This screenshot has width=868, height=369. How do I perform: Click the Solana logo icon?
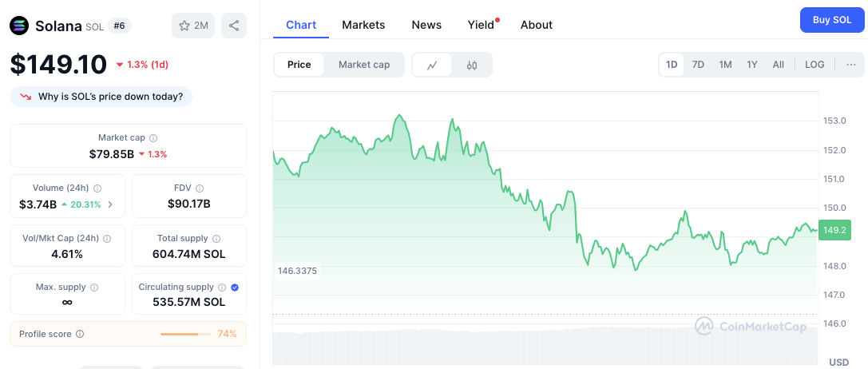(x=19, y=26)
